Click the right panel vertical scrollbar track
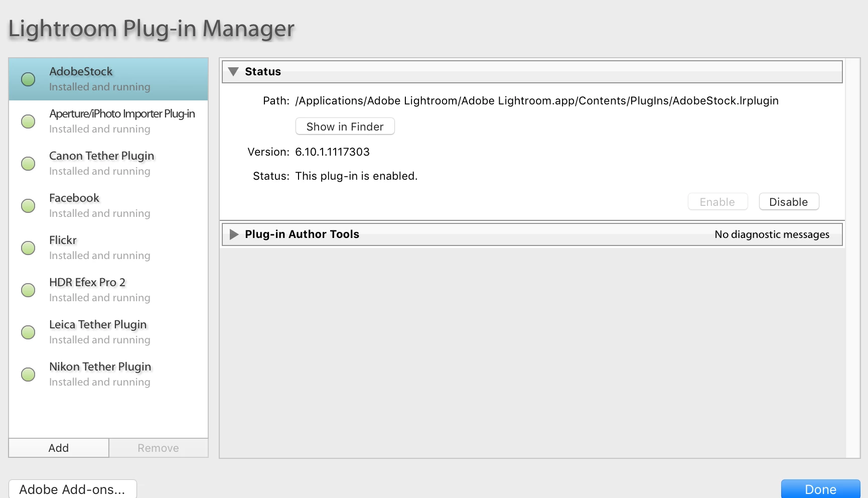The height and width of the screenshot is (498, 868). pos(852,258)
